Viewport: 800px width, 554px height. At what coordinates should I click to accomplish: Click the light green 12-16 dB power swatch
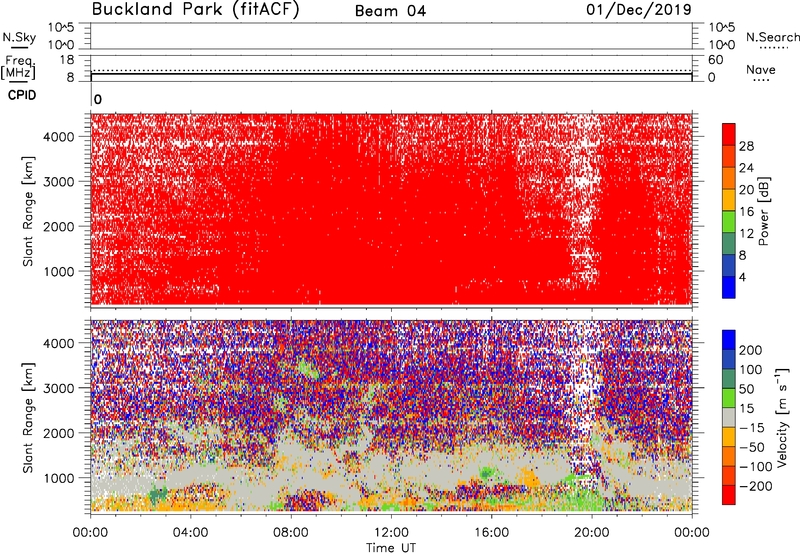[729, 221]
